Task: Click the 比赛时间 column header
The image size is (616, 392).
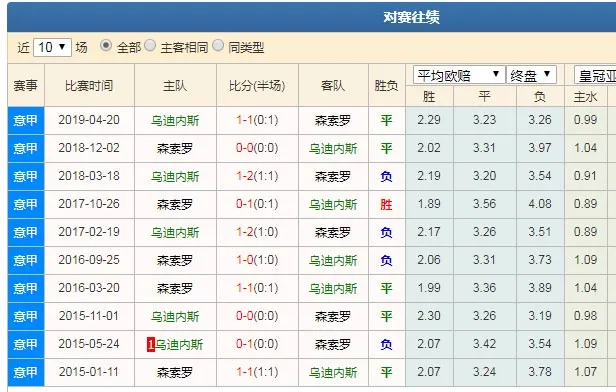Action: coord(89,86)
